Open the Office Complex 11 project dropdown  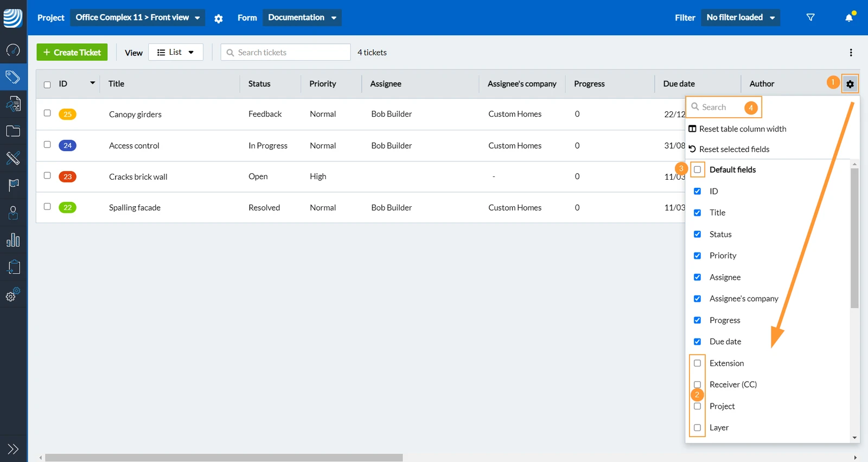point(138,17)
